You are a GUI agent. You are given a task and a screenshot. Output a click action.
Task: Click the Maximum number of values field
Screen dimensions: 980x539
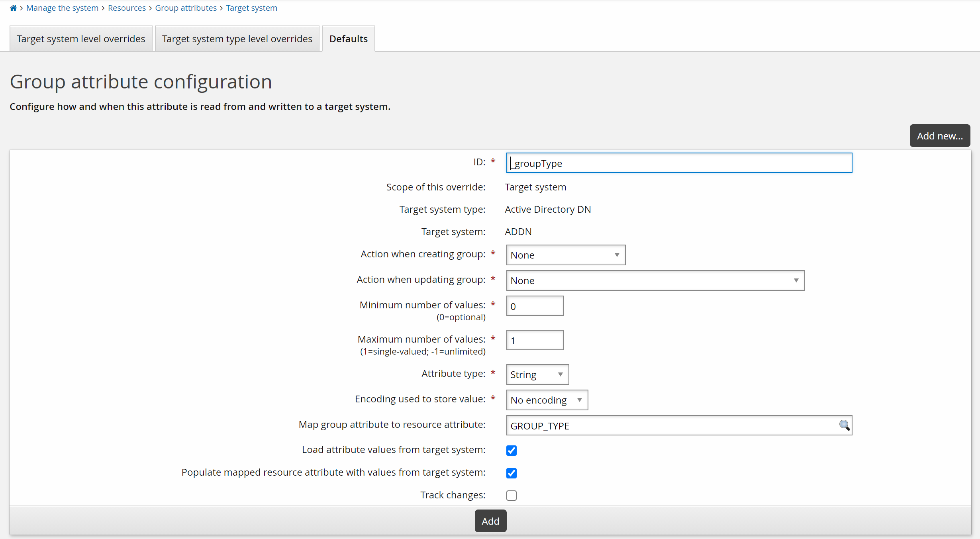(x=535, y=340)
